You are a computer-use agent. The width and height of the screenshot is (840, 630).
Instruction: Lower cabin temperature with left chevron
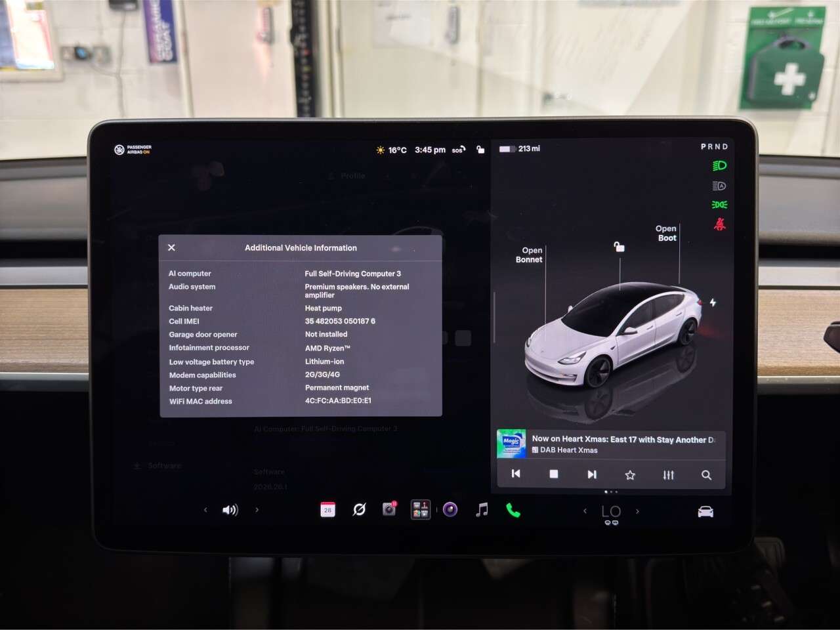[x=585, y=511]
